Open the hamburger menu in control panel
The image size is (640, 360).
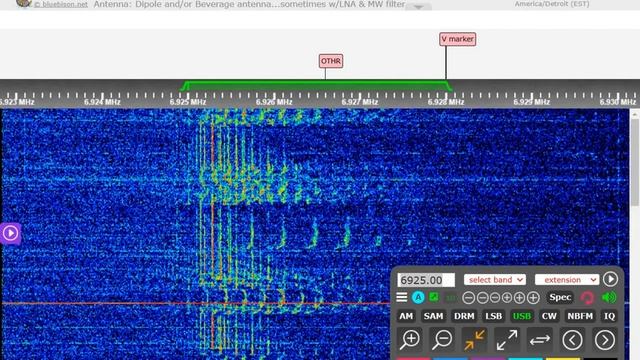pyautogui.click(x=402, y=297)
